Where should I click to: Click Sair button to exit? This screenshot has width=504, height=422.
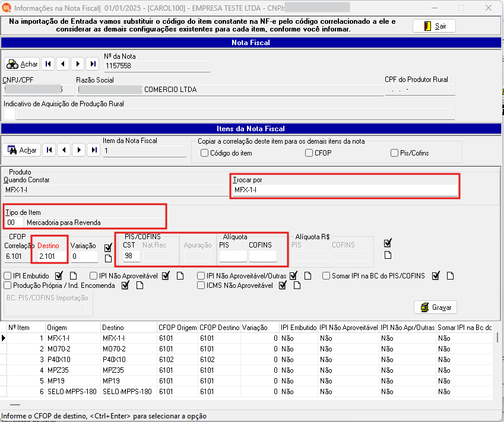pyautogui.click(x=435, y=26)
